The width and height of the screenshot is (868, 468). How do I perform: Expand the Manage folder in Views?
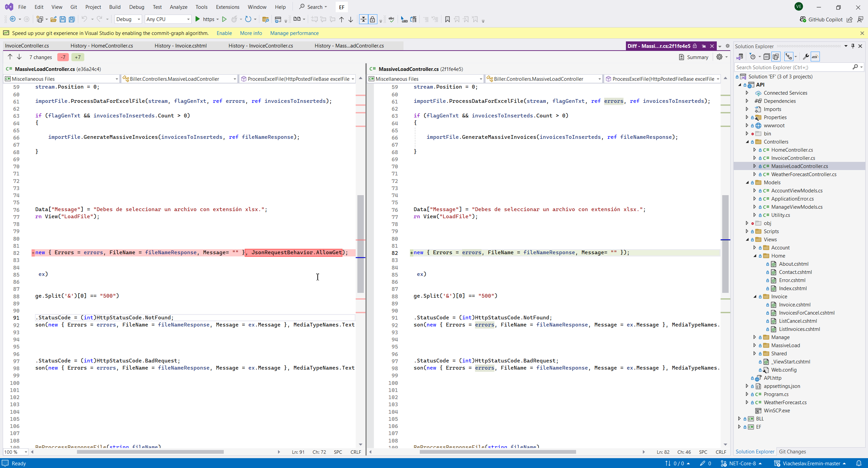pos(754,337)
